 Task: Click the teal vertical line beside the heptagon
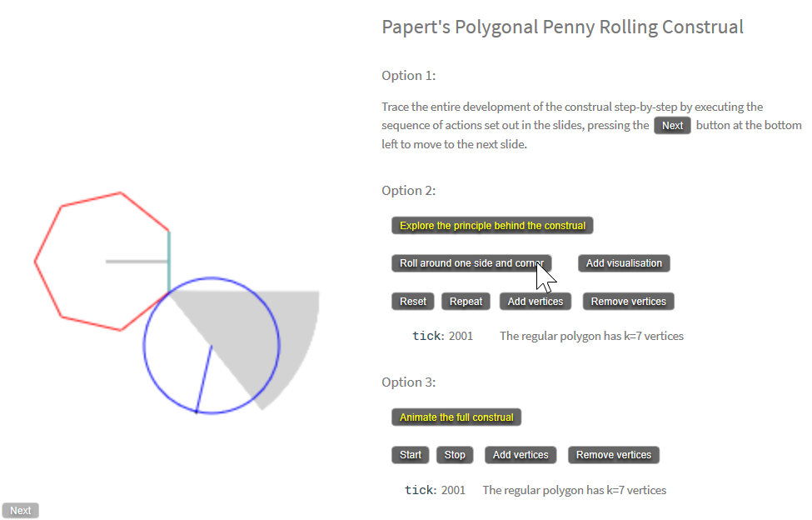click(169, 260)
